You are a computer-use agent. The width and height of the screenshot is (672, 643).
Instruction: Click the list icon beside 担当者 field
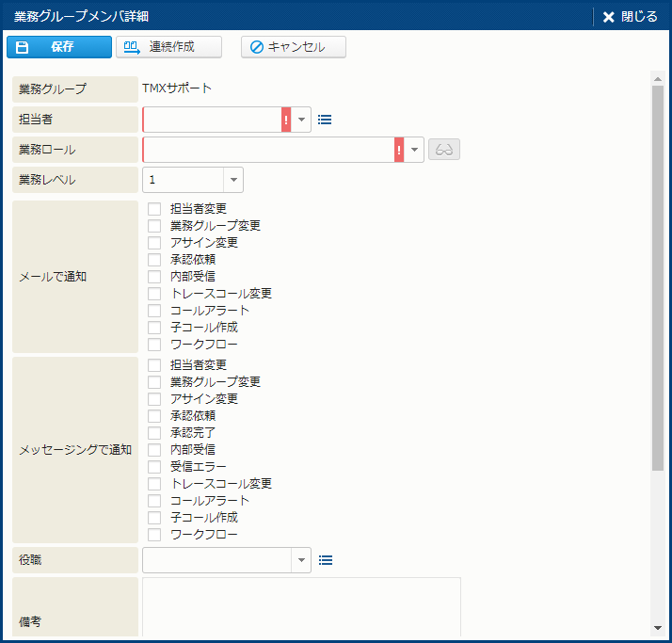tap(325, 120)
